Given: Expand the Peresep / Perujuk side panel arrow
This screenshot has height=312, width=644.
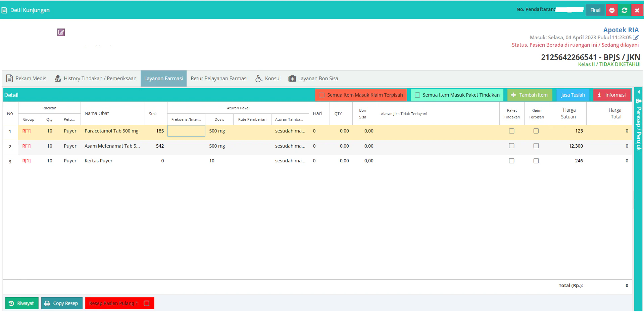Looking at the screenshot, I should coord(639,92).
